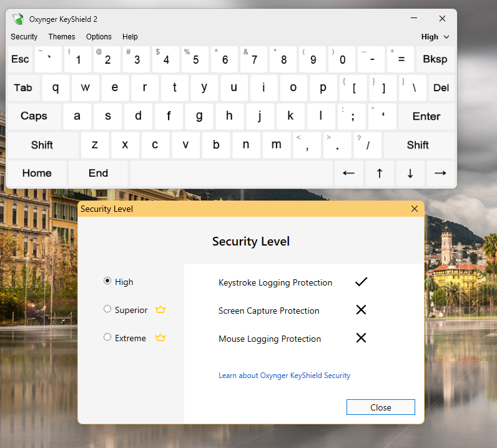The width and height of the screenshot is (497, 448).
Task: Expand the High security level dropdown
Action: click(435, 37)
